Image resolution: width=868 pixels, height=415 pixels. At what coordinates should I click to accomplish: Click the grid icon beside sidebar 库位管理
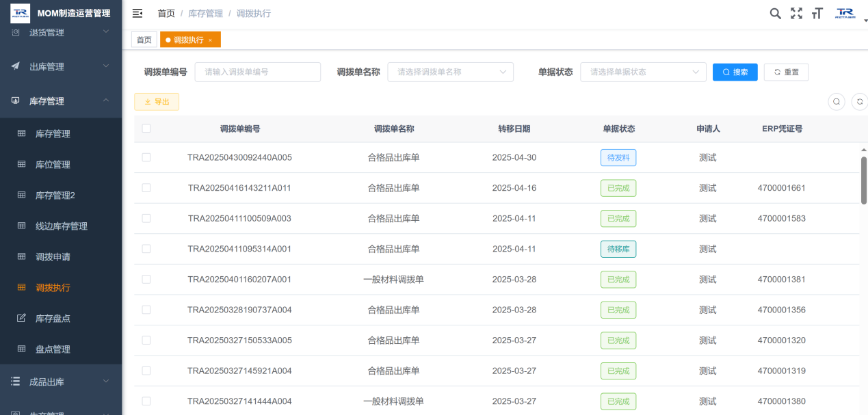21,164
